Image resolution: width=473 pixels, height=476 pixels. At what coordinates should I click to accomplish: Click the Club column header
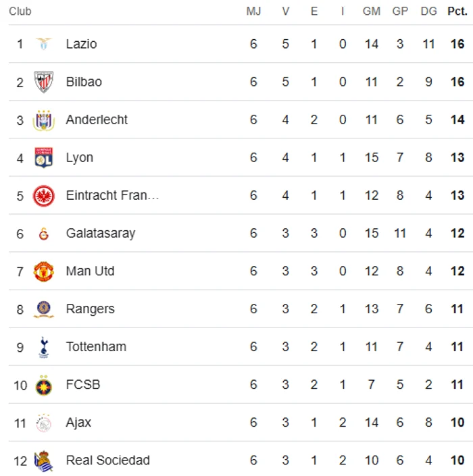(20, 11)
